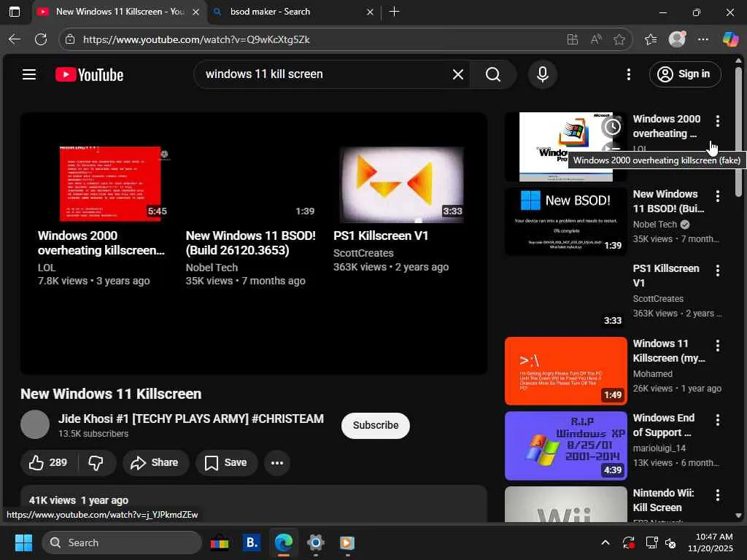Open options for Nintendo Wii Kill Screen video
This screenshot has width=747, height=560.
[x=718, y=495]
